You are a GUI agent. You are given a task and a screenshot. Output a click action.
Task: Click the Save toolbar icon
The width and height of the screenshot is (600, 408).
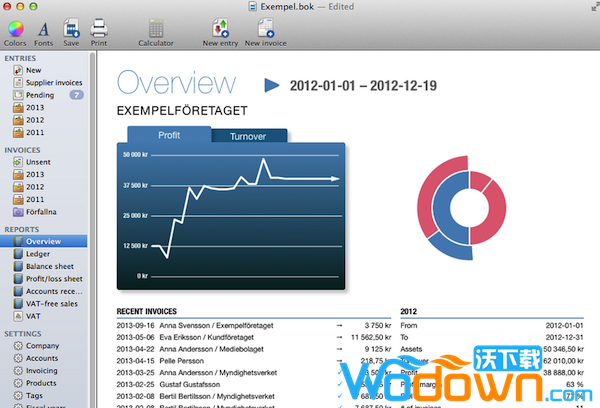(71, 34)
